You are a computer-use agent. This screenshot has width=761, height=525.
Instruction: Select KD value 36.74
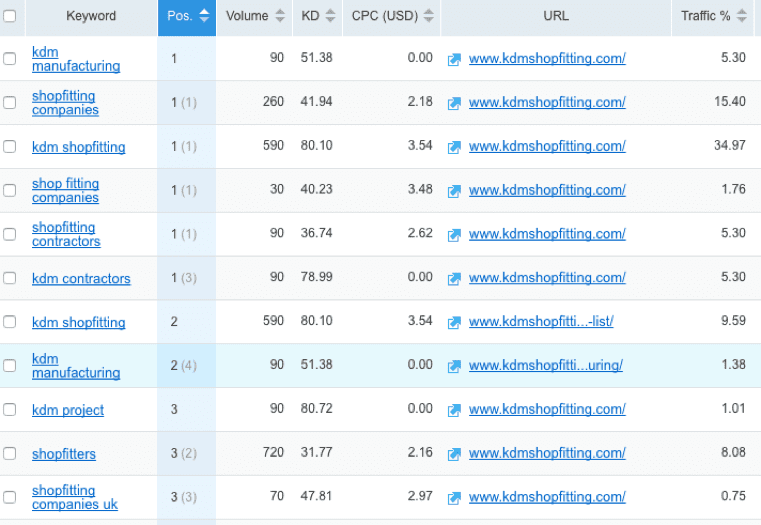(316, 233)
